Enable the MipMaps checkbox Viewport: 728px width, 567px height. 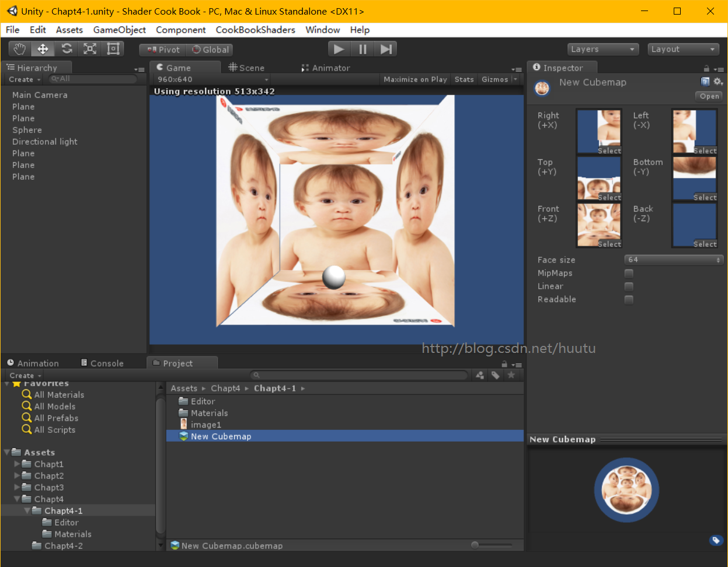click(x=629, y=274)
